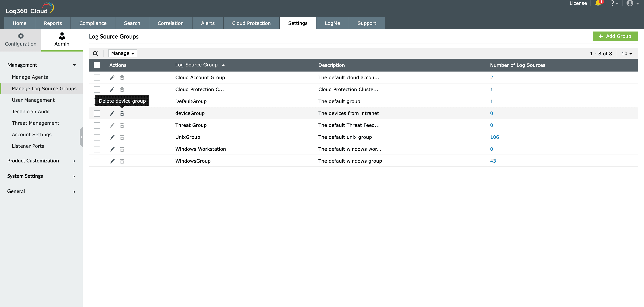Check the Threat Group row checkbox

click(97, 125)
